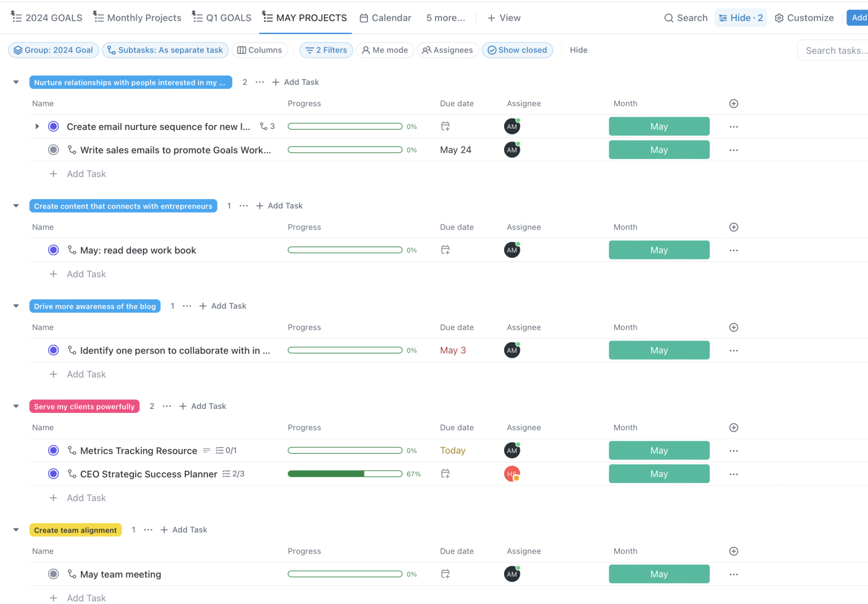Click the 67% progress bar for CEO Planner
The width and height of the screenshot is (868, 604).
coord(345,474)
